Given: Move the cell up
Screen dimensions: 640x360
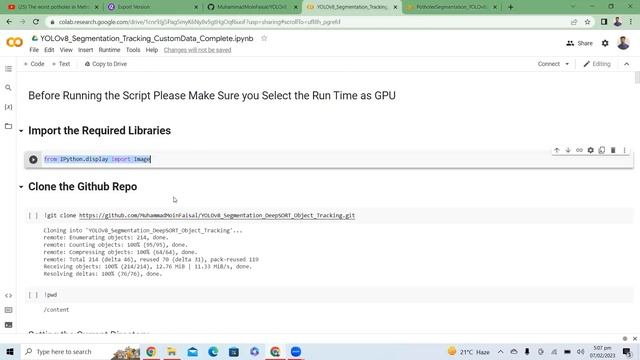Looking at the screenshot, I should click(556, 150).
